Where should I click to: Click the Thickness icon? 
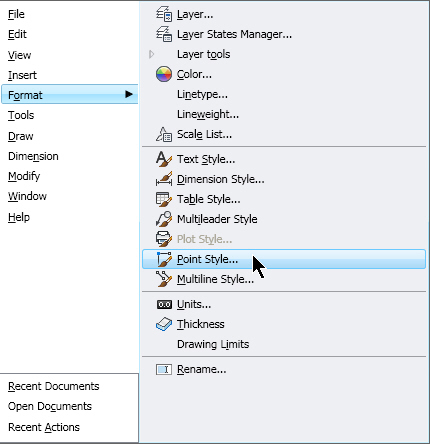164,324
